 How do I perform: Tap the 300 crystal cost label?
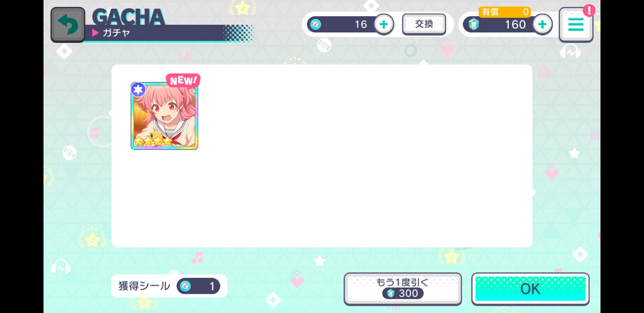coord(403,293)
